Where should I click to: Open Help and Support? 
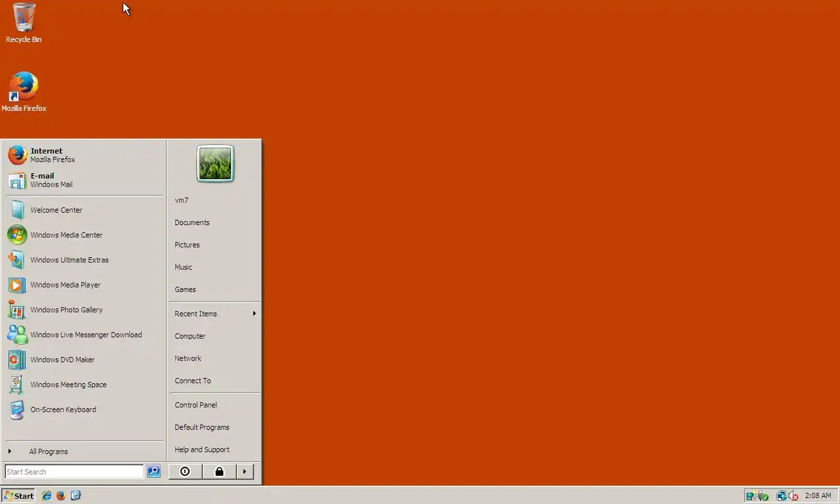click(x=215, y=450)
